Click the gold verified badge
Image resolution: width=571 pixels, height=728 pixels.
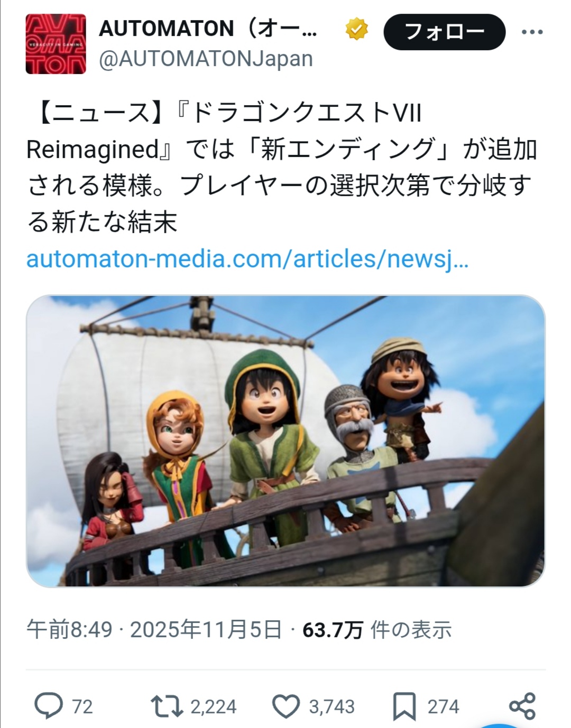[357, 29]
